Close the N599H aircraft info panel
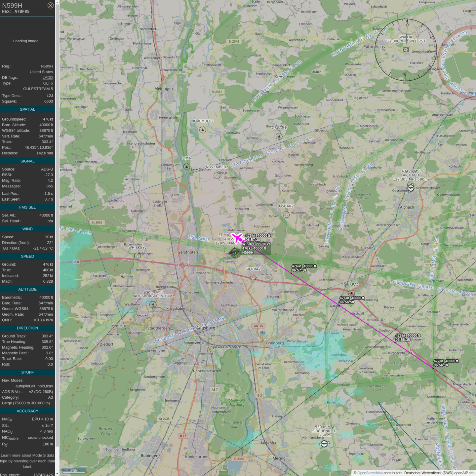Image resolution: width=476 pixels, height=476 pixels. point(50,5)
